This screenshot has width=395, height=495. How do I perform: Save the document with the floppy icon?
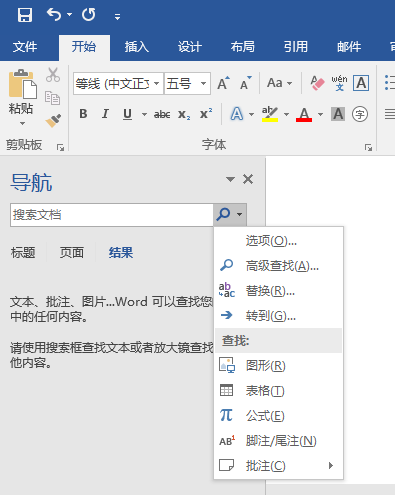pos(25,15)
